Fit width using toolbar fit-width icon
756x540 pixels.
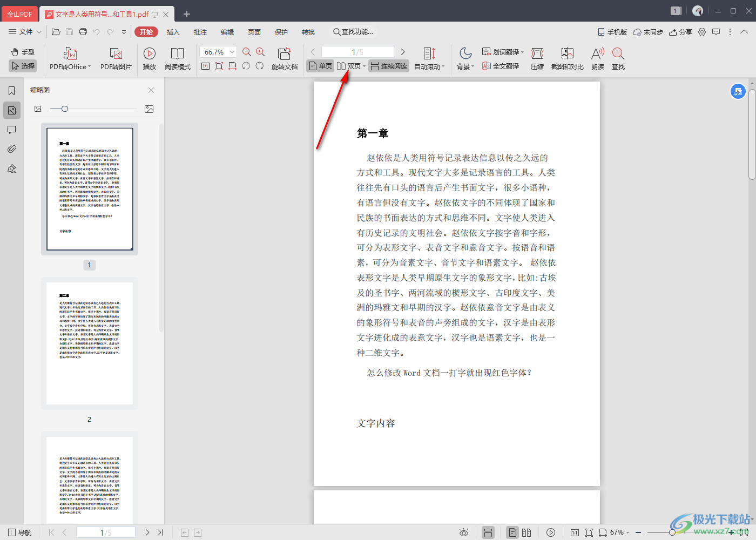pyautogui.click(x=233, y=66)
